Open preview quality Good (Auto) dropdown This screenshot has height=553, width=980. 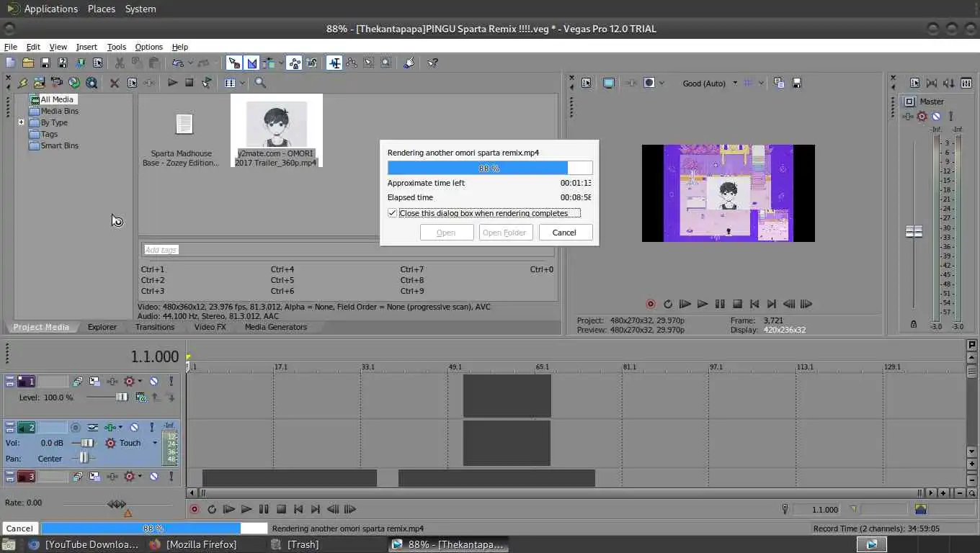710,83
